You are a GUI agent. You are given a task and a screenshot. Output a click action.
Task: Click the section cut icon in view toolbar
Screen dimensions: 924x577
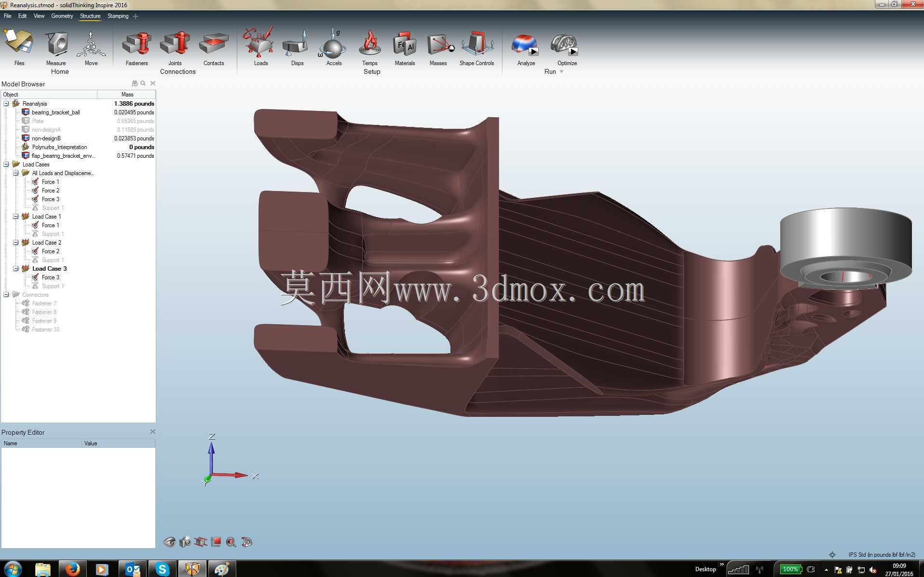201,542
